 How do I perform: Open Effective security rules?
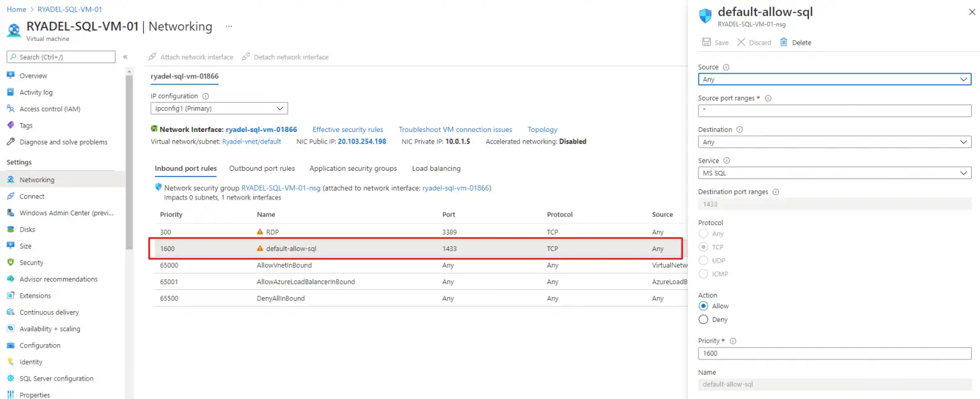click(348, 129)
